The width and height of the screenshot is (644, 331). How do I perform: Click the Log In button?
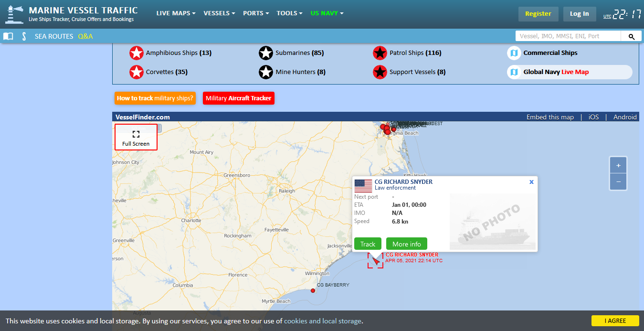[x=579, y=14]
